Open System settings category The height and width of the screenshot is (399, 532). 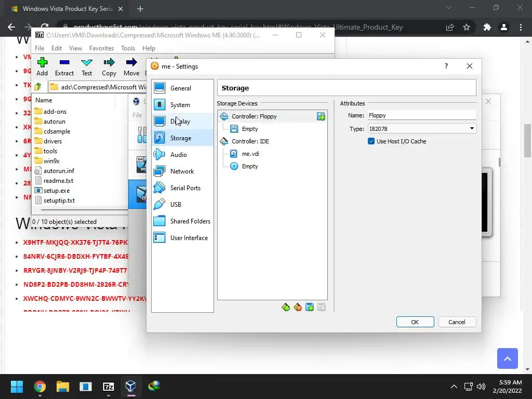point(182,105)
